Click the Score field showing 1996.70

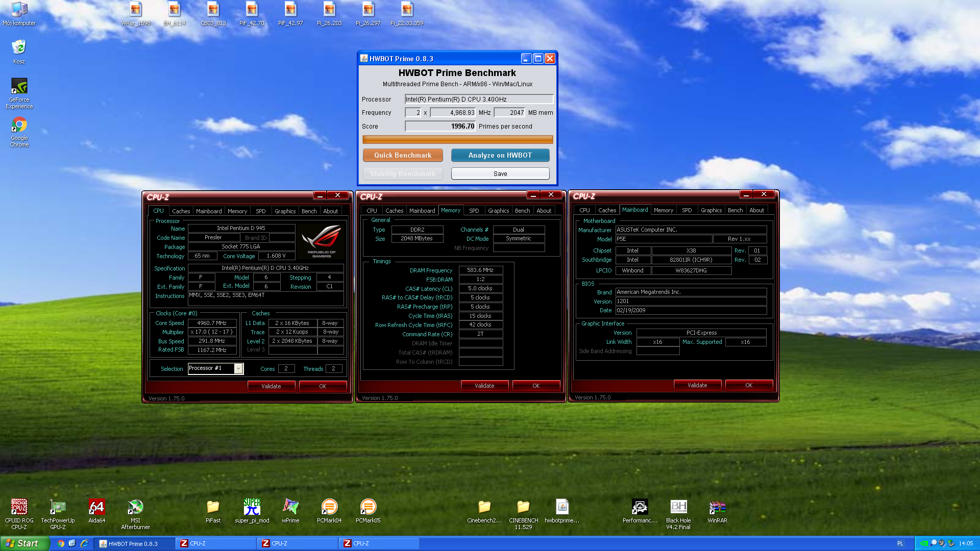[440, 126]
